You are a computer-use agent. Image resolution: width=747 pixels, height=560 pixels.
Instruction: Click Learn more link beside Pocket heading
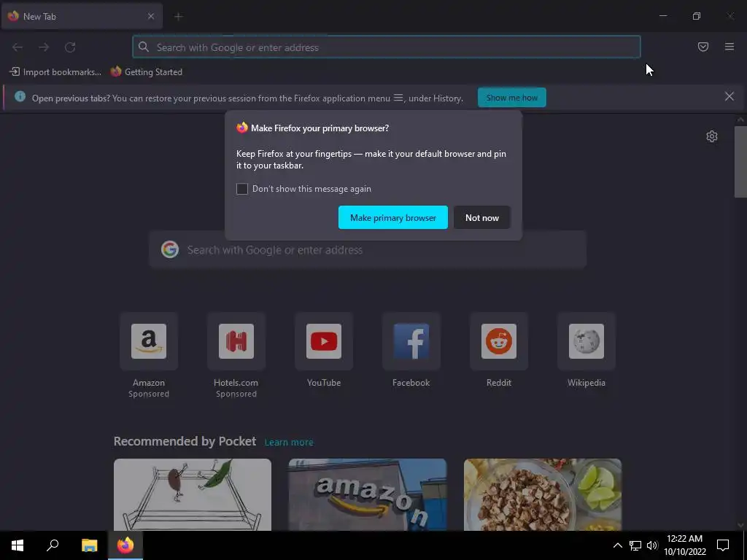289,443
